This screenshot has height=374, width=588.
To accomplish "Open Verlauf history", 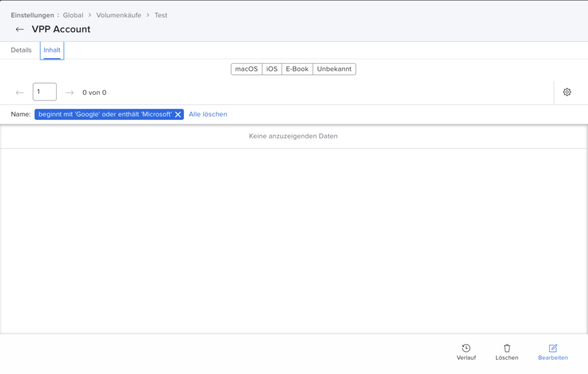I will pos(466,352).
